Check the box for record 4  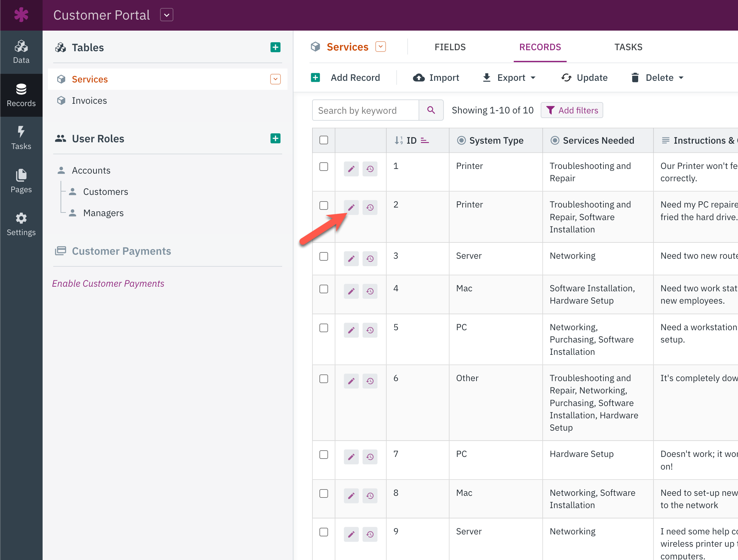click(x=324, y=289)
